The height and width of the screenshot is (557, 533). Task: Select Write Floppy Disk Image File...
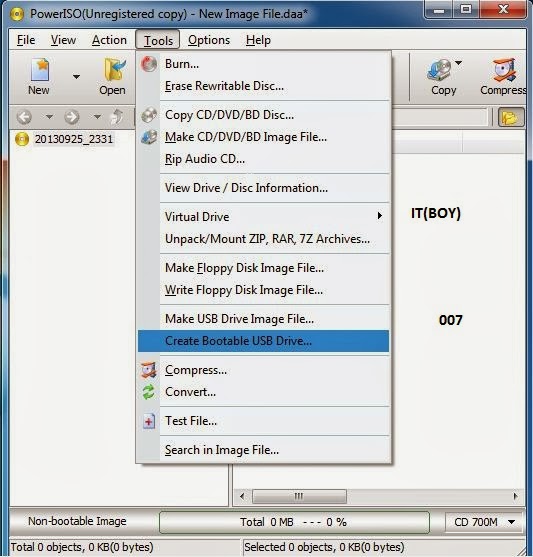pos(263,290)
